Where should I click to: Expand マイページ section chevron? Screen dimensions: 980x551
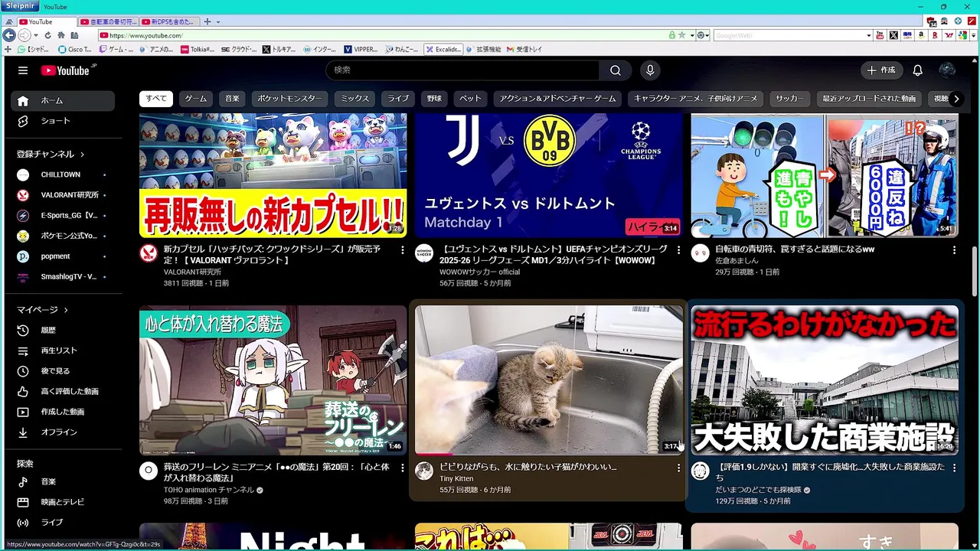[x=66, y=310]
